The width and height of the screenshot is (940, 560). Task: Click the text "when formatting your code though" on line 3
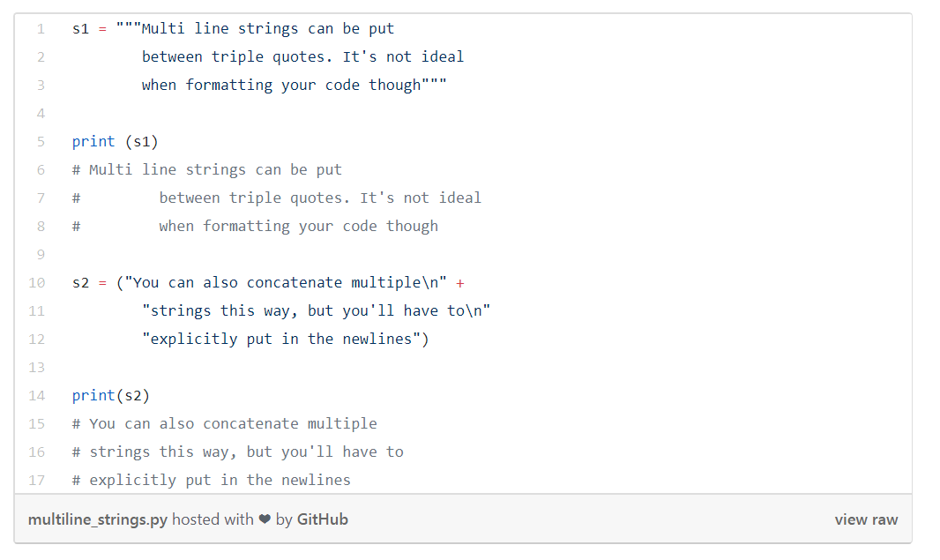[x=281, y=85]
